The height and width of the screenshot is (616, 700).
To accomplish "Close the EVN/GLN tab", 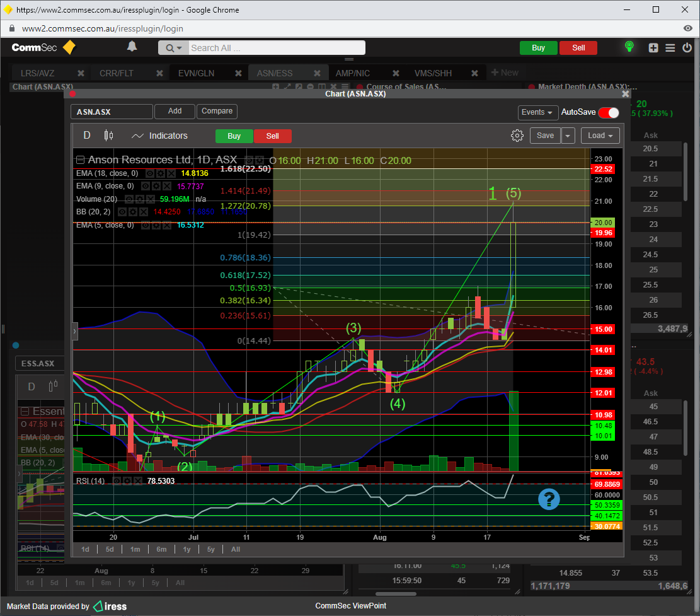I will point(238,73).
